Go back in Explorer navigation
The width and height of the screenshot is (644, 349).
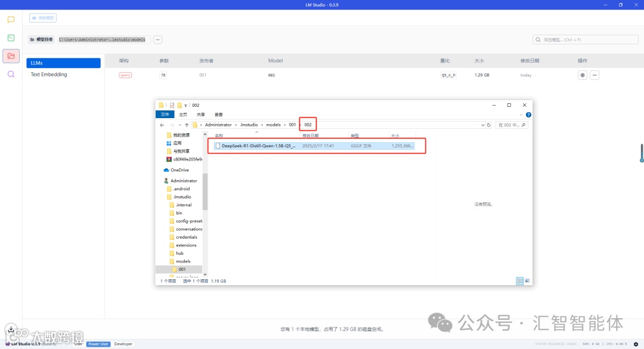click(162, 125)
